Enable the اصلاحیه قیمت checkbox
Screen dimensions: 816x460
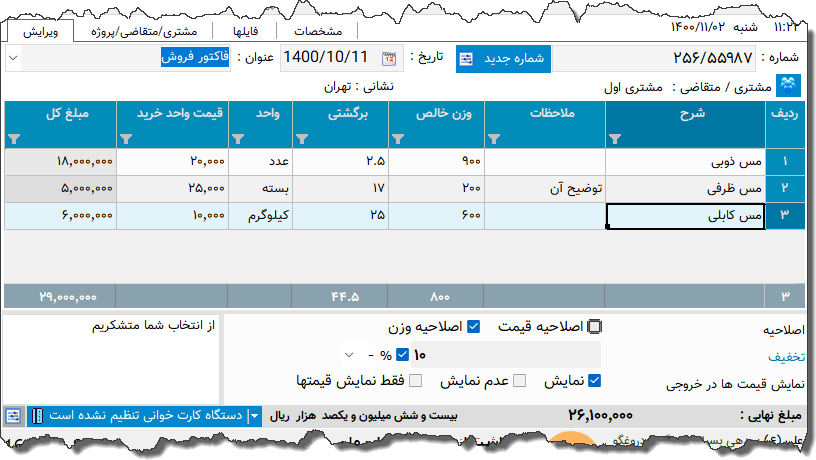click(594, 326)
